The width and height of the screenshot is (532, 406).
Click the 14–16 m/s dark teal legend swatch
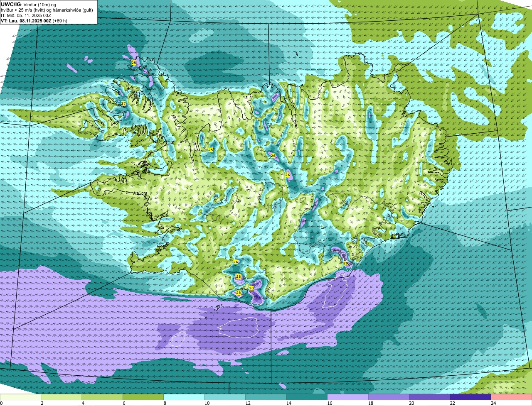tap(307, 397)
